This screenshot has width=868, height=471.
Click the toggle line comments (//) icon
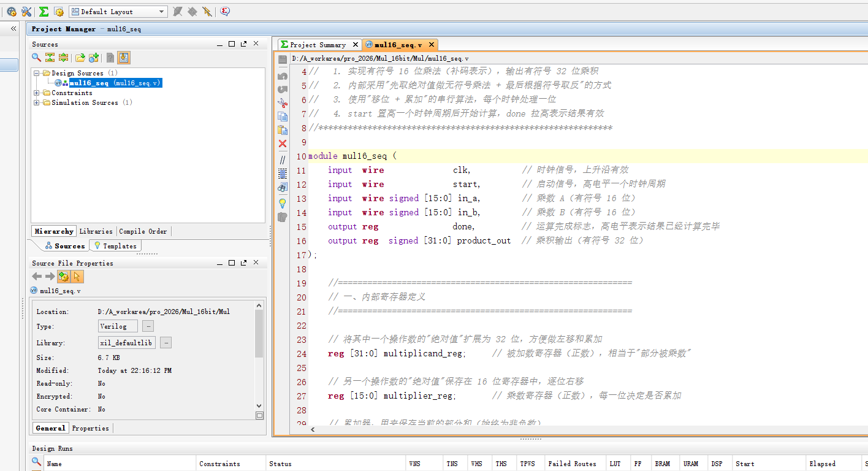283,159
